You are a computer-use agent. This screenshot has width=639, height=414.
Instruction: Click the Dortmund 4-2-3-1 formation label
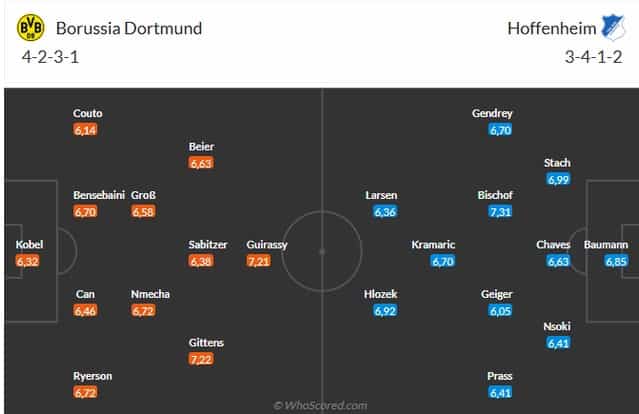[51, 57]
